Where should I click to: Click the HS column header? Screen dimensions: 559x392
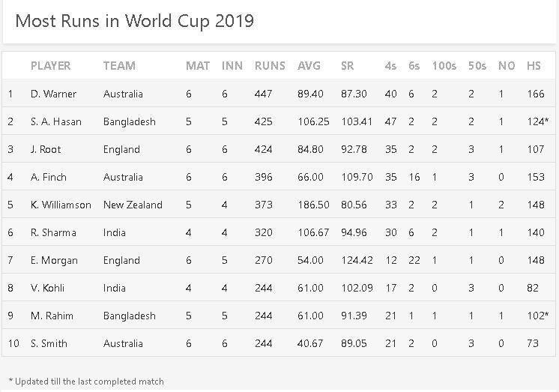[x=534, y=66]
